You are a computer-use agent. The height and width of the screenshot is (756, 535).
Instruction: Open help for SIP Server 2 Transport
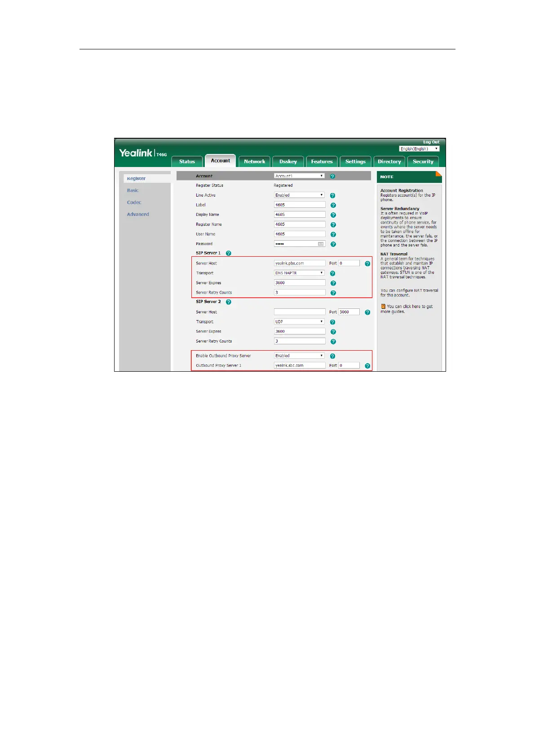332,322
